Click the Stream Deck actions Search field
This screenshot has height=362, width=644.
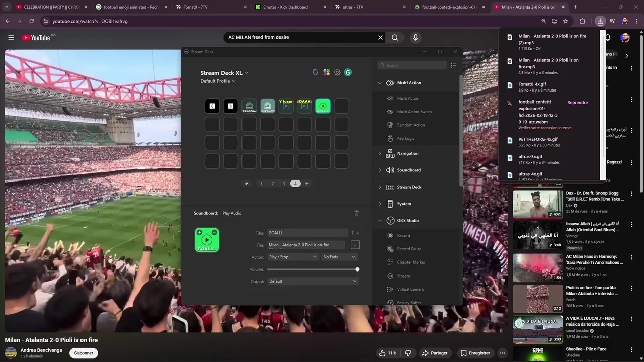coord(412,65)
